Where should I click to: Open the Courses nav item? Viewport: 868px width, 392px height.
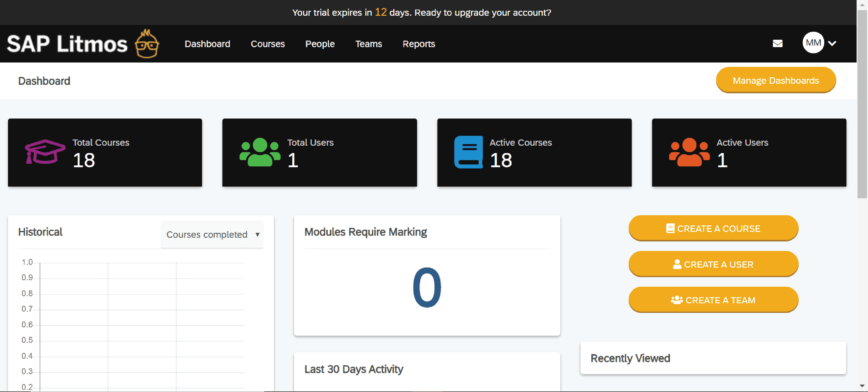click(268, 44)
